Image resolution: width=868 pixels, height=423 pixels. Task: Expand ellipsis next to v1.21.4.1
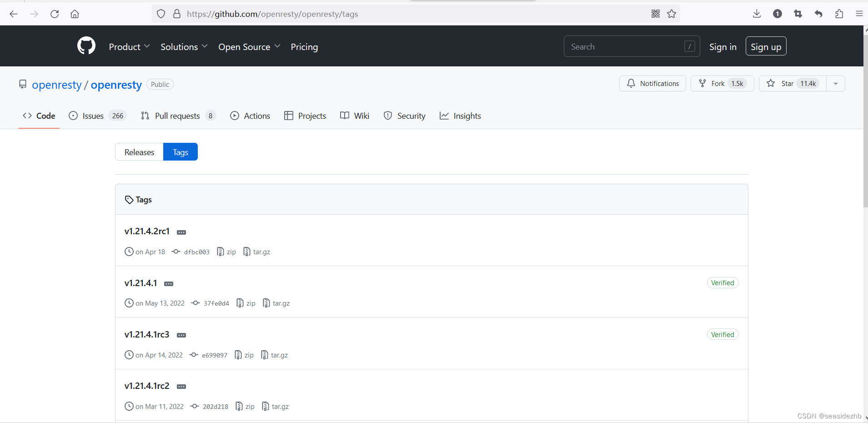[169, 284]
